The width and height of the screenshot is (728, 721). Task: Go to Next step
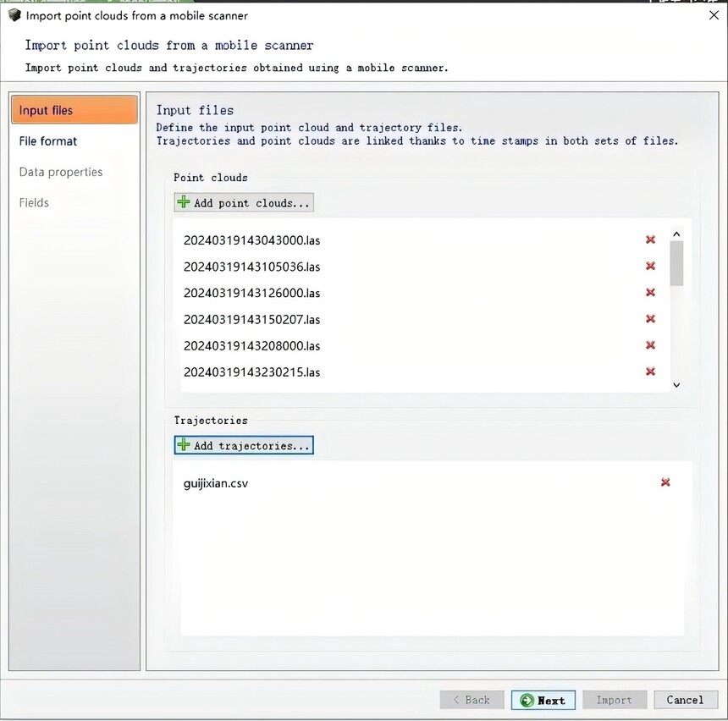[543, 700]
